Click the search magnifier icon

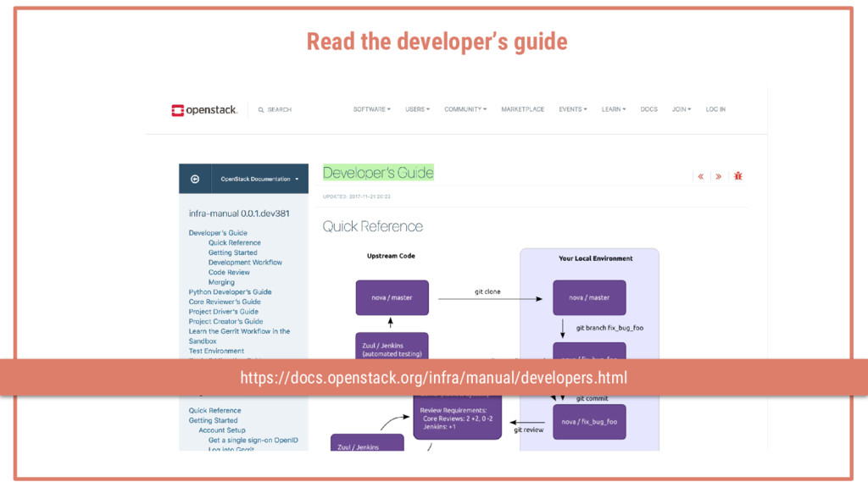click(x=261, y=110)
